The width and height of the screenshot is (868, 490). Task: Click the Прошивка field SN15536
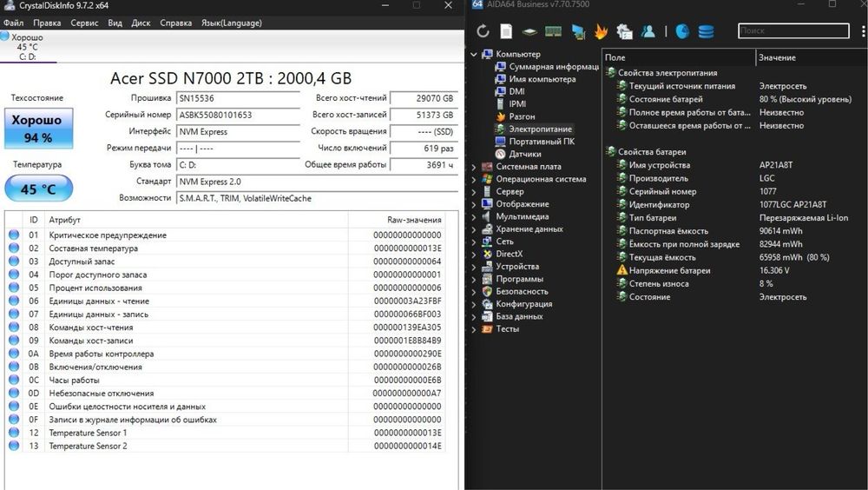click(x=238, y=98)
